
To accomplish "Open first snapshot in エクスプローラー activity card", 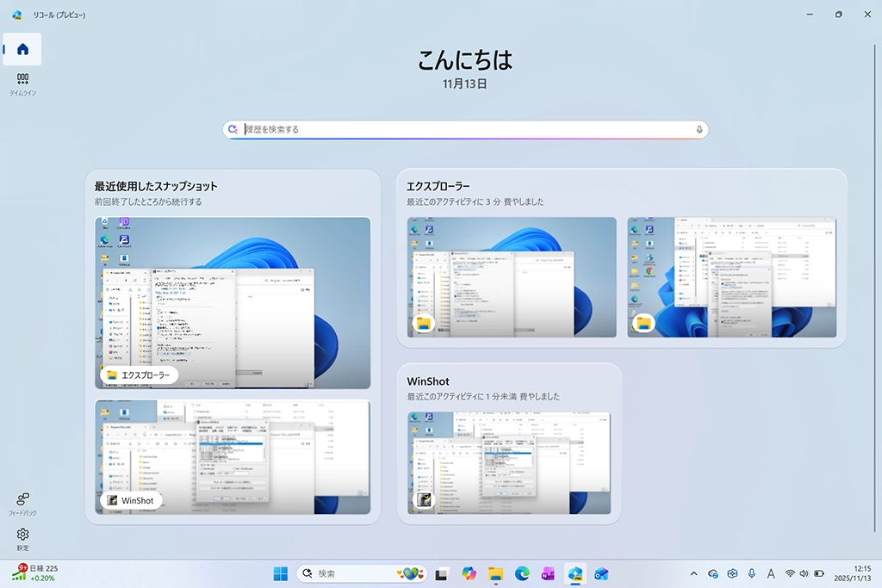I will coord(512,276).
